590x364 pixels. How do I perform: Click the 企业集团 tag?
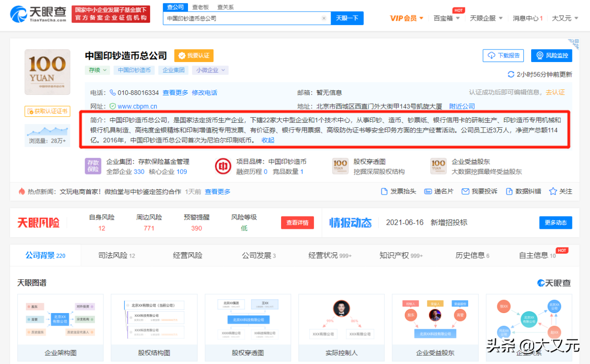pos(174,70)
